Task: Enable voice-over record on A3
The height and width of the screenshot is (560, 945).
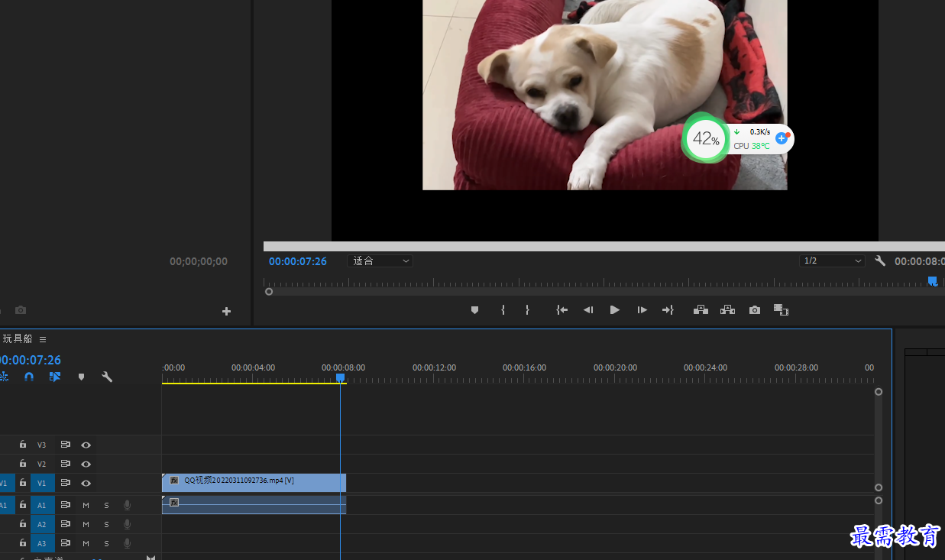Action: [128, 543]
